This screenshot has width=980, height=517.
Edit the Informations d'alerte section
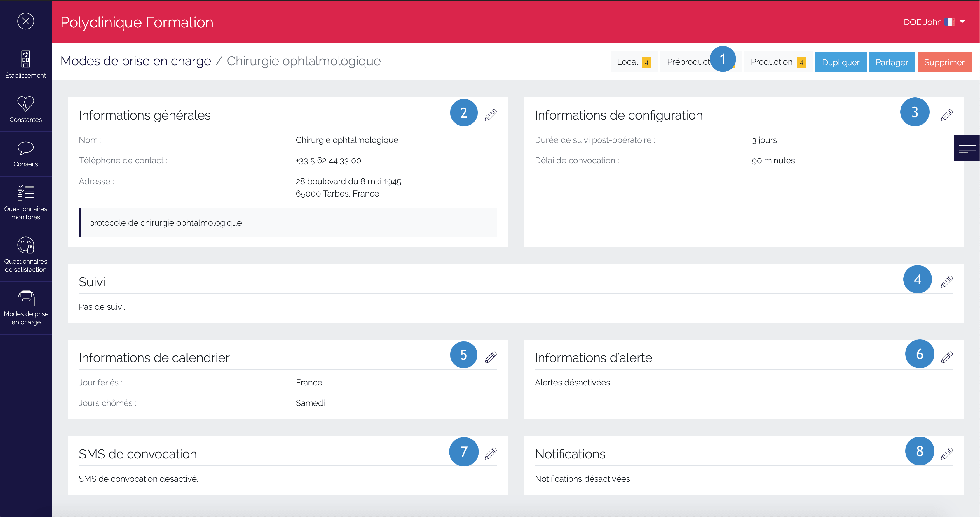tap(947, 357)
